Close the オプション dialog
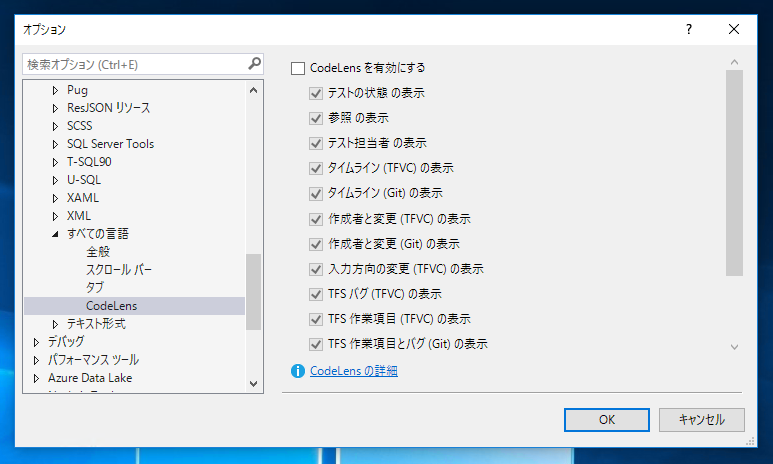 tap(734, 30)
